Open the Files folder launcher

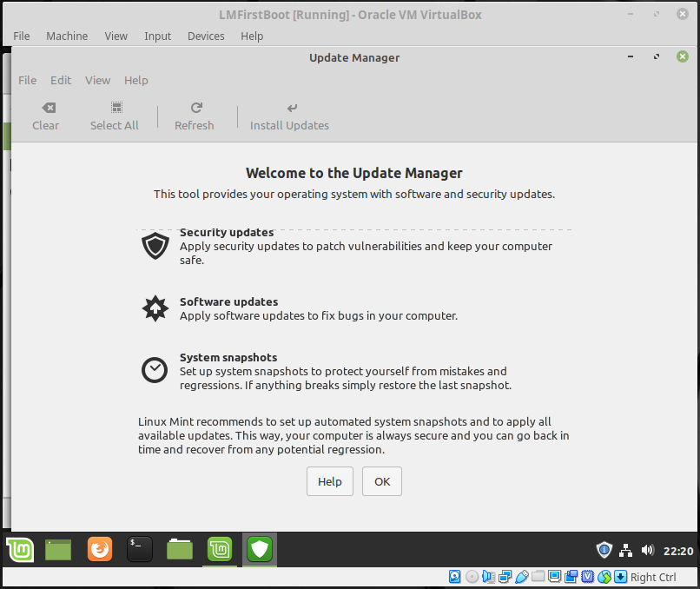(180, 549)
